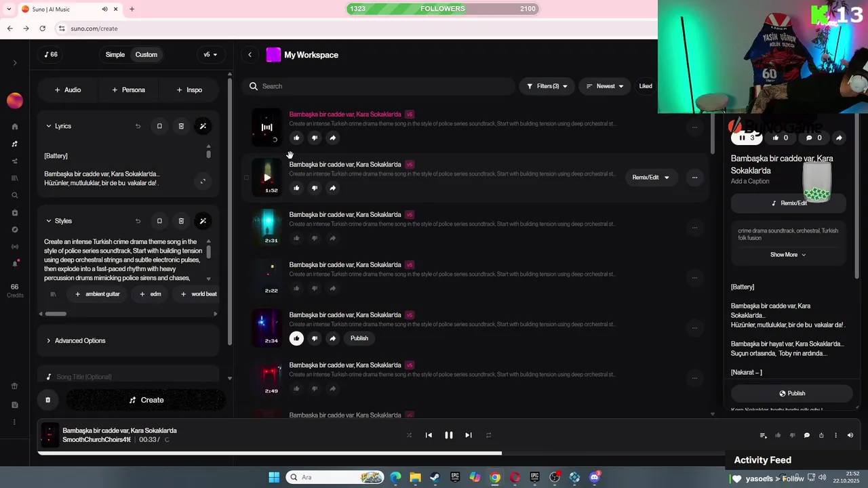Expand the collapsed left sidebar

pyautogui.click(x=15, y=63)
